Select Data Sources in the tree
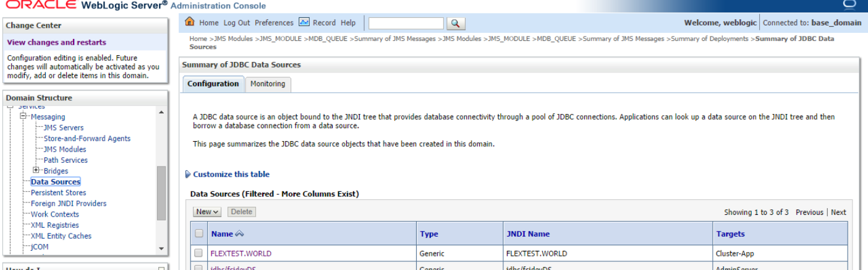Image resolution: width=868 pixels, height=270 pixels. 56,182
